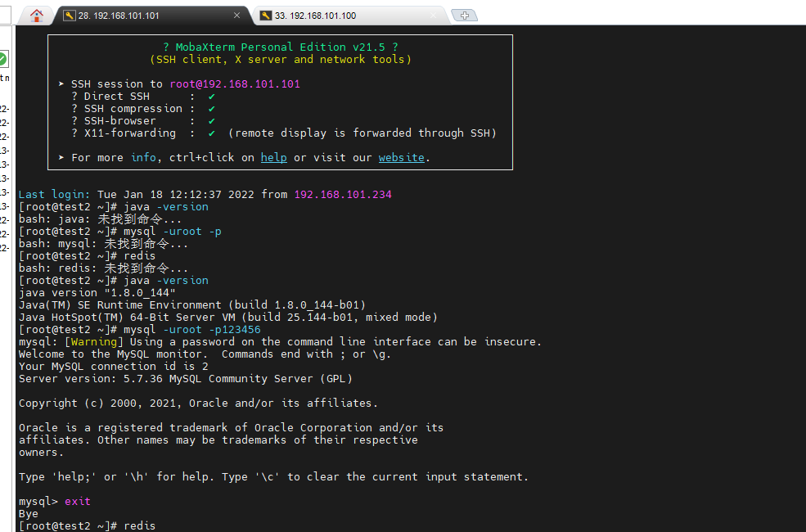Click the checkmark next to X11-forwarding

(211, 133)
